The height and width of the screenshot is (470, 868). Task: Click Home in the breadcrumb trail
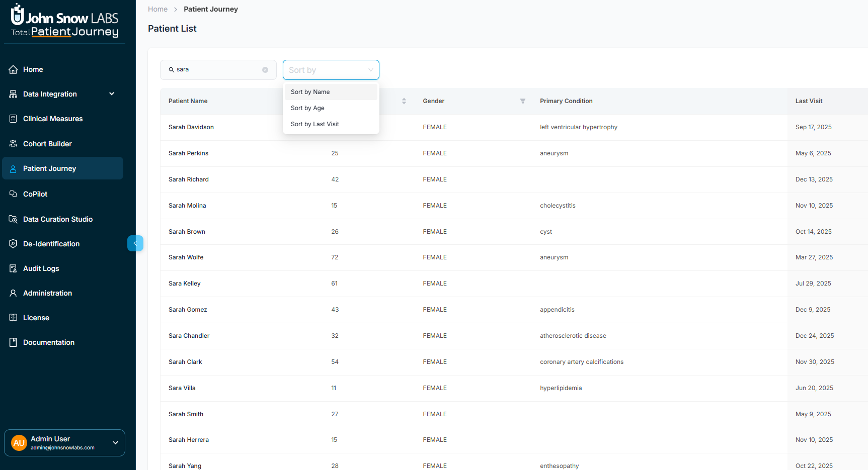pyautogui.click(x=157, y=9)
